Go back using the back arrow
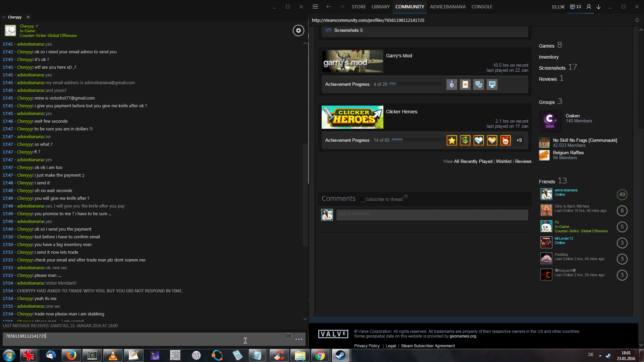Screen dimensions: 644x362 (328, 7)
